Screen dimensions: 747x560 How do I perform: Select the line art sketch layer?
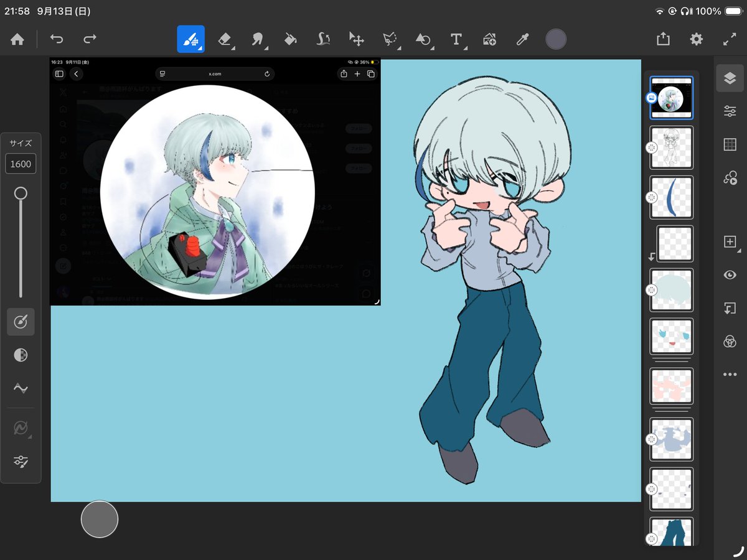coord(672,147)
